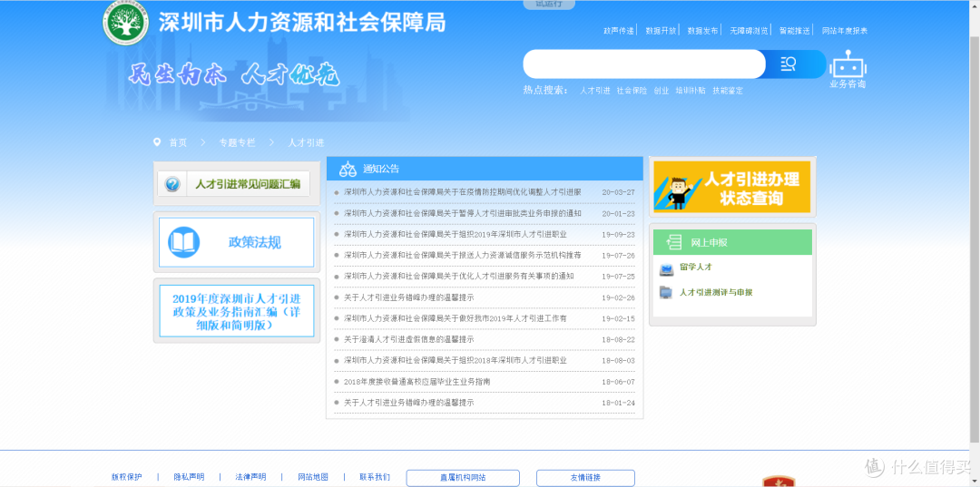Click the computer icon beside 留学人才
This screenshot has width=980, height=487.
pyautogui.click(x=666, y=269)
